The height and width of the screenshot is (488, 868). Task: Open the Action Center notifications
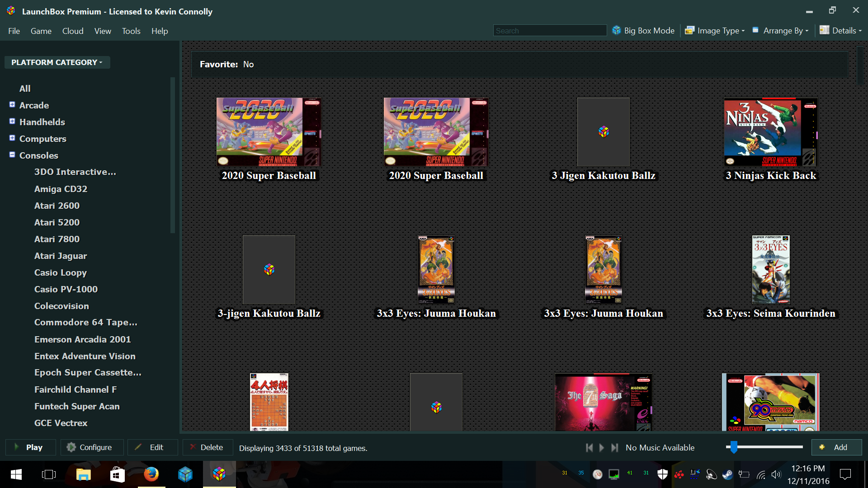pos(845,474)
